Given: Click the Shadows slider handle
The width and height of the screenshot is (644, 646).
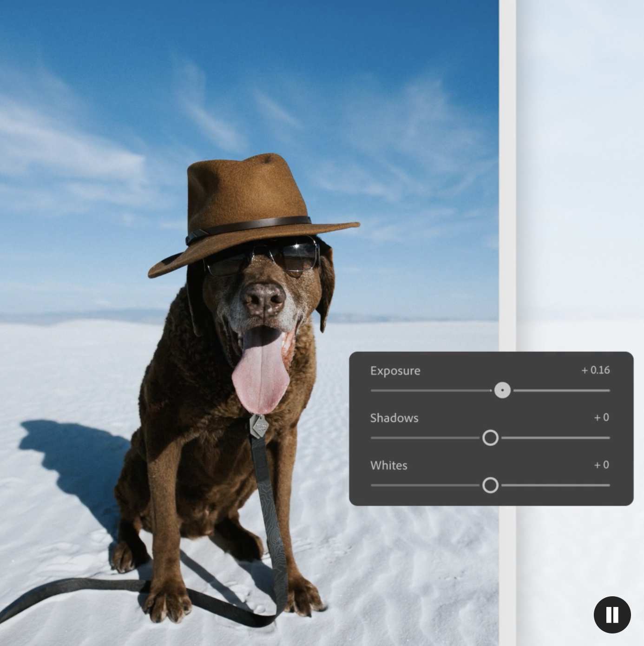Looking at the screenshot, I should 490,438.
